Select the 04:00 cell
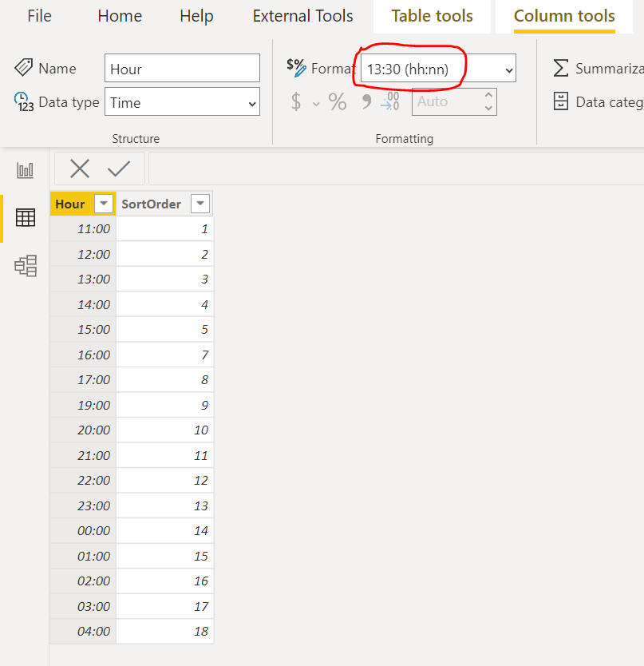This screenshot has width=644, height=666. click(83, 631)
